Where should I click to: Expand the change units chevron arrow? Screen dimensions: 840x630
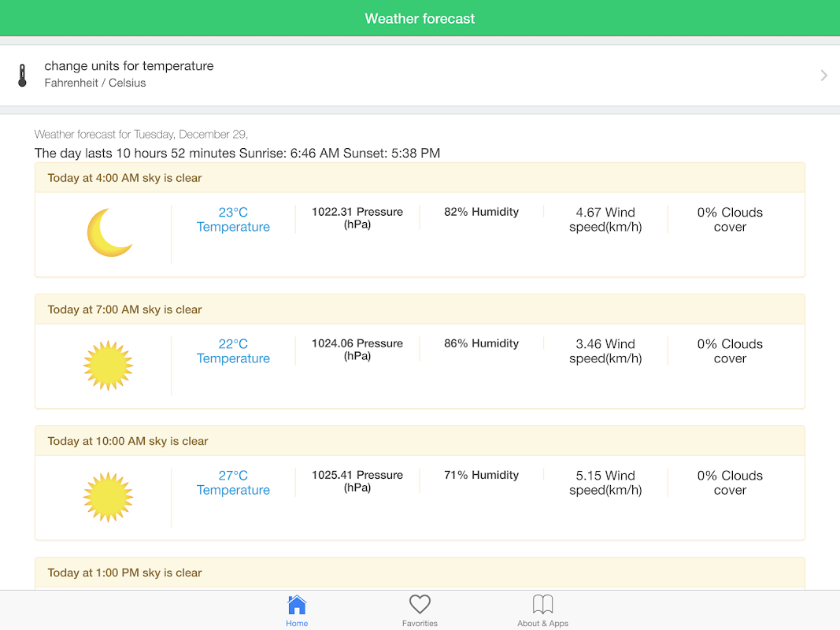[x=823, y=76]
